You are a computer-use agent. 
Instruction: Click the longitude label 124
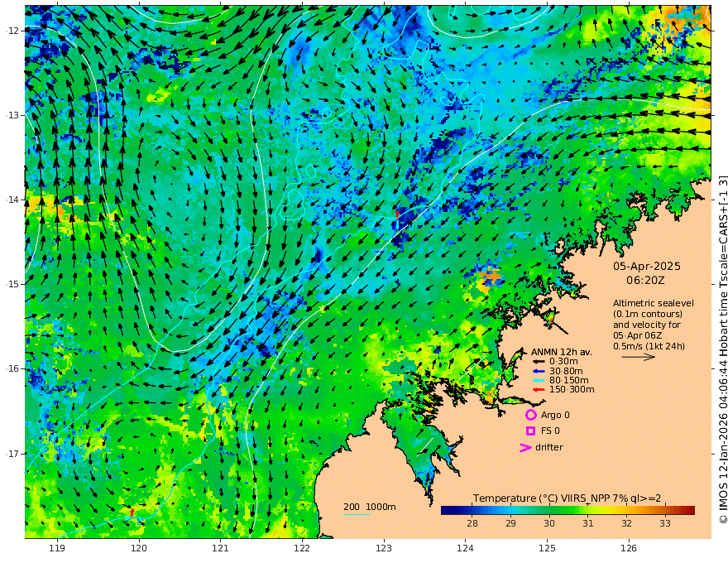pyautogui.click(x=465, y=548)
